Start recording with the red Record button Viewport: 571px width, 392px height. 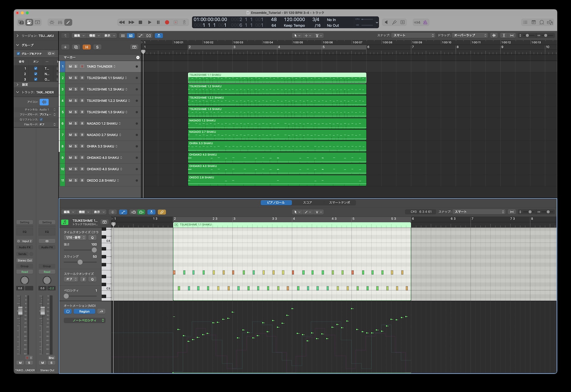pos(167,22)
